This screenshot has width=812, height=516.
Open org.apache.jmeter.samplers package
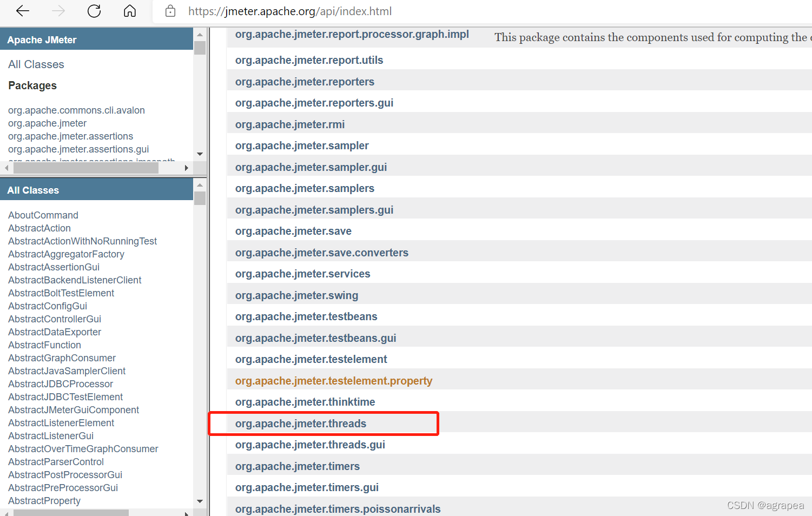(x=305, y=188)
